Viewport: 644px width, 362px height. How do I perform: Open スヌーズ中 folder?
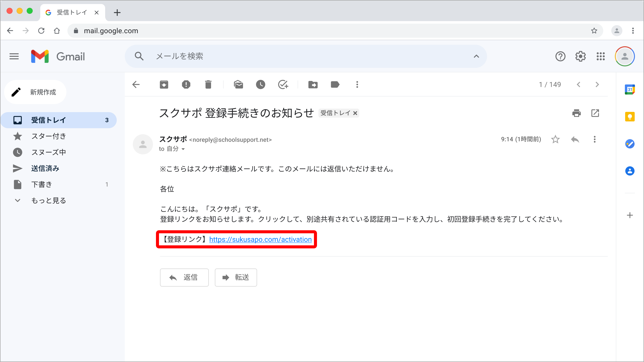coord(59,152)
